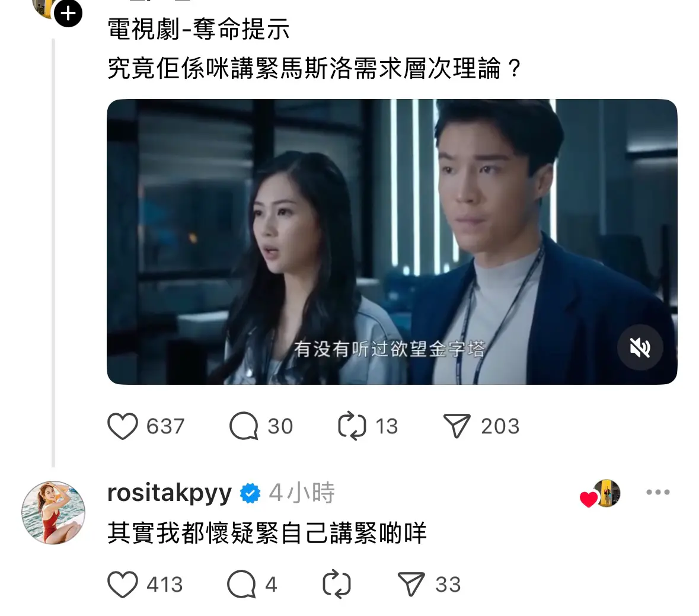Play the 奪命提示 video clip
Viewport: 699px width, 616px height.
392,241
